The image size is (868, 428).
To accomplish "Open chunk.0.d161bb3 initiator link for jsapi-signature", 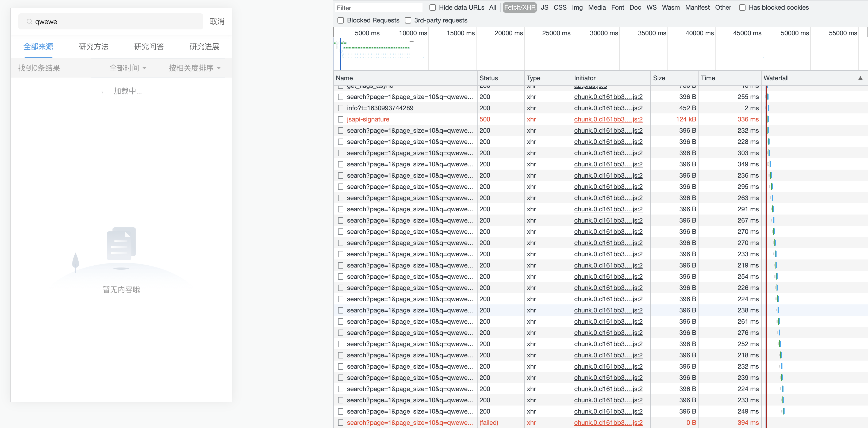I will 608,119.
